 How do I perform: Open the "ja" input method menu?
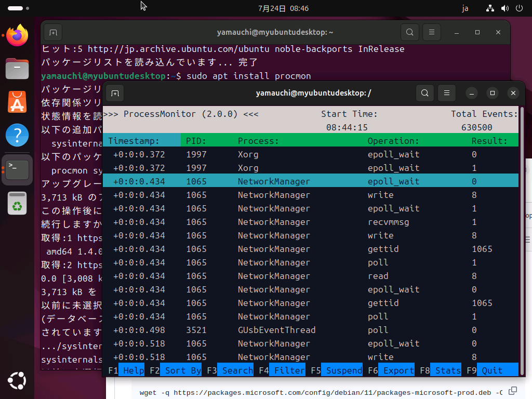[x=465, y=8]
